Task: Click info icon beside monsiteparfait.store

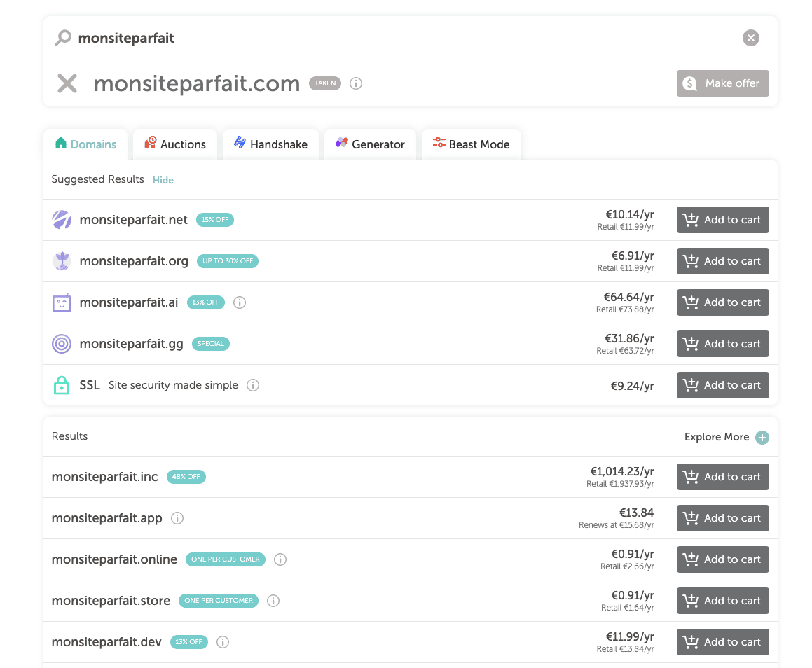Action: 273,601
